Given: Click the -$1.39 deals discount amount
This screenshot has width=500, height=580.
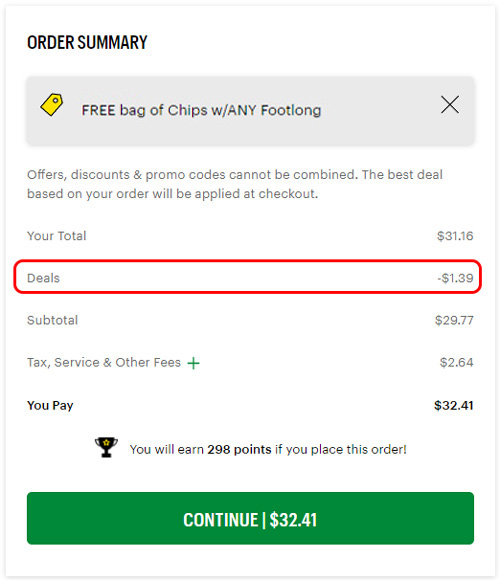Looking at the screenshot, I should tap(455, 278).
